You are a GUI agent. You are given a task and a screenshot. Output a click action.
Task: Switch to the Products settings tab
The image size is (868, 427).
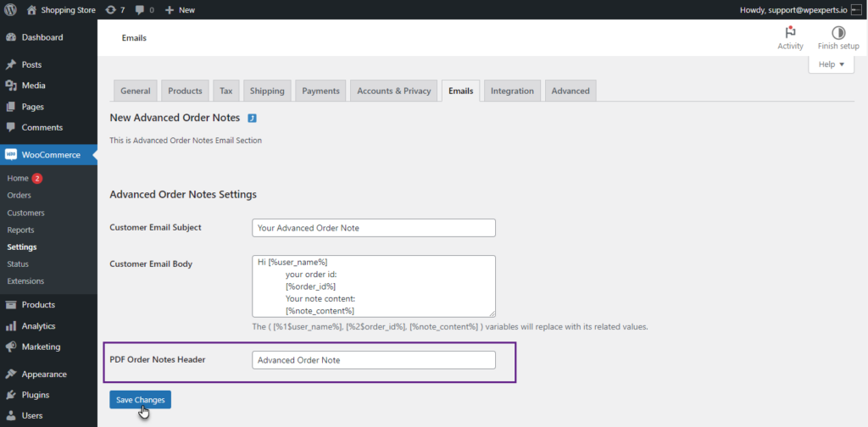click(185, 91)
